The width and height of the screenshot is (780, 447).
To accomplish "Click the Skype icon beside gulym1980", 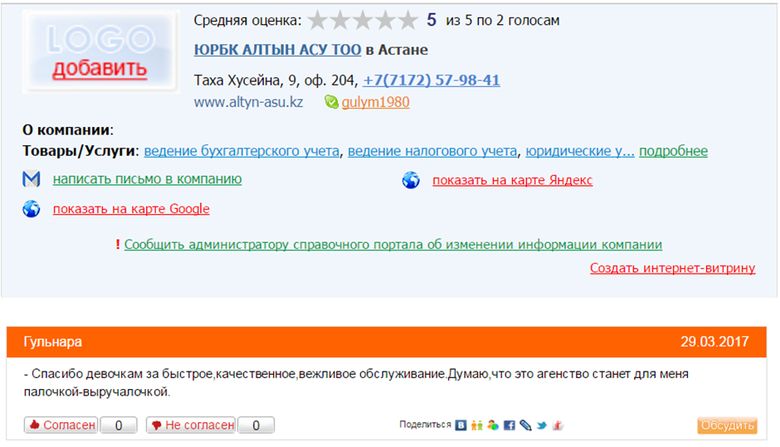I will (331, 102).
